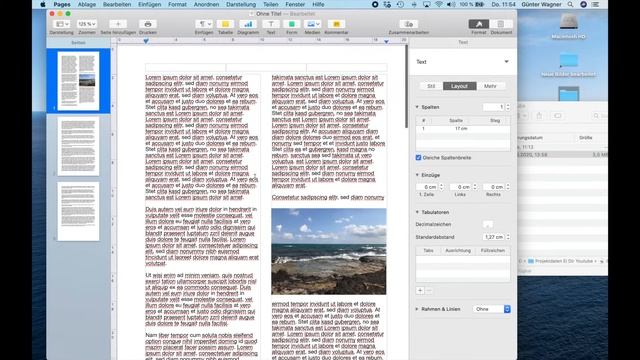
Task: Adjust Standardabstand stepper
Action: coord(508,237)
